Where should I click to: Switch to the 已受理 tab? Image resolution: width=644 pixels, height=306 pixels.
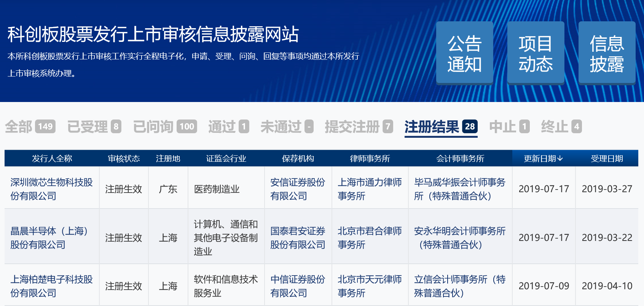tap(94, 127)
